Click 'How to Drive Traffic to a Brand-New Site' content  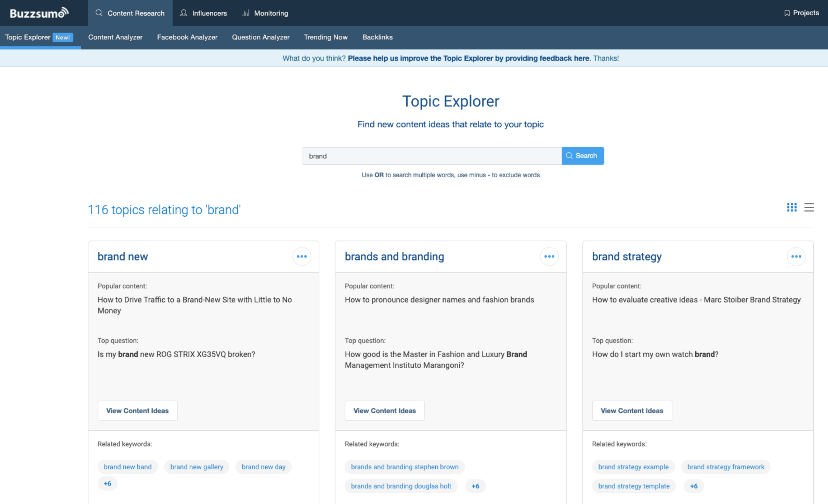click(x=195, y=305)
